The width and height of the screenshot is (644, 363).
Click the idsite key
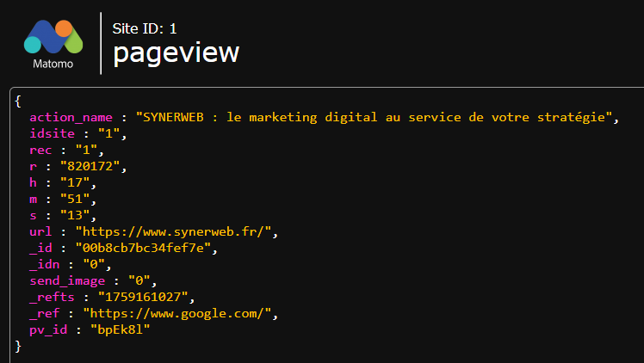coord(52,132)
